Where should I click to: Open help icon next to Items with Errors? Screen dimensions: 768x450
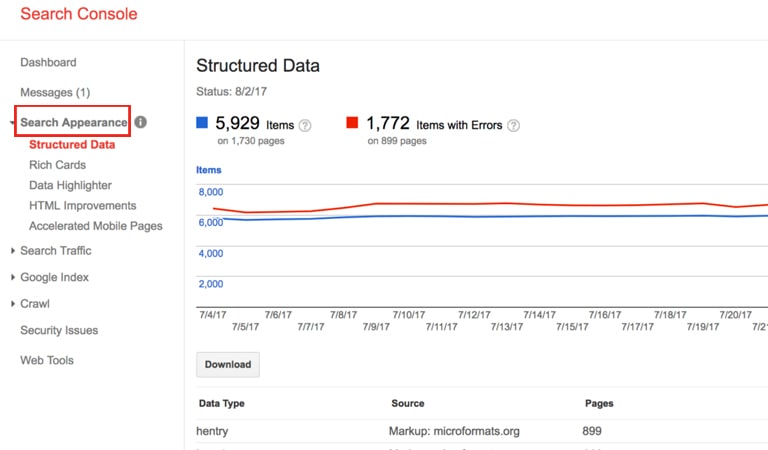513,126
